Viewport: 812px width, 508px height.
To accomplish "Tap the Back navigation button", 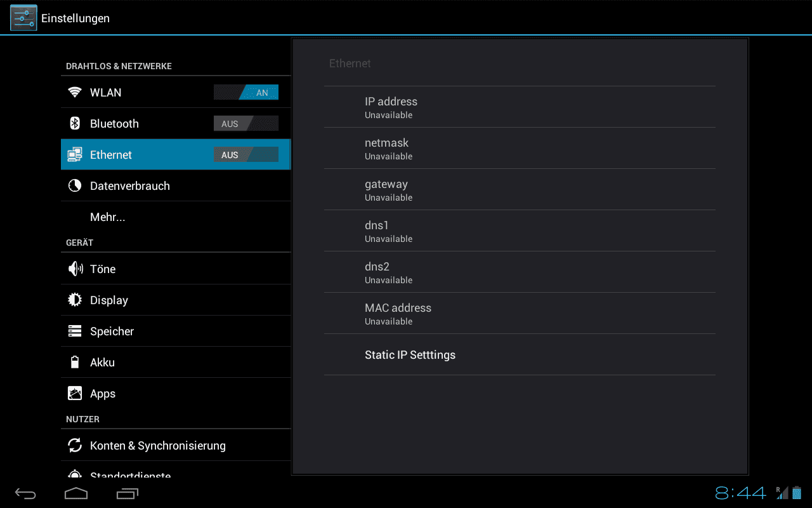I will coord(26,493).
